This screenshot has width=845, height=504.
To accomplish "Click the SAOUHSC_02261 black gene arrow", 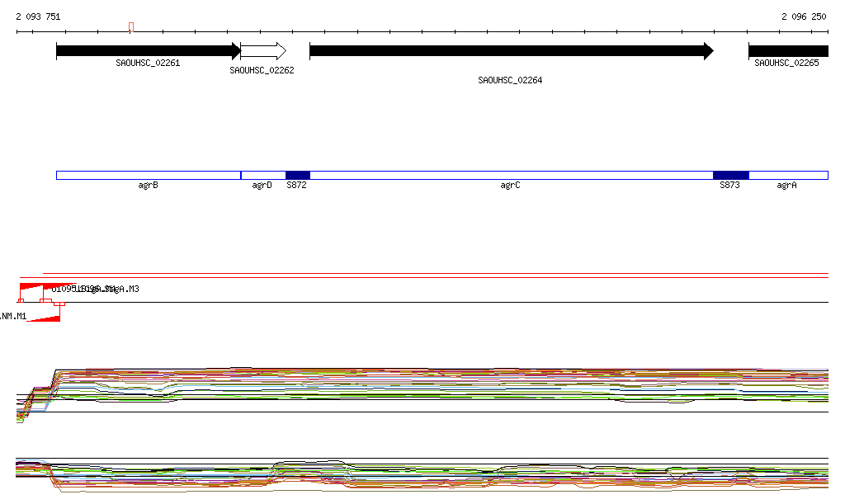I will click(147, 51).
